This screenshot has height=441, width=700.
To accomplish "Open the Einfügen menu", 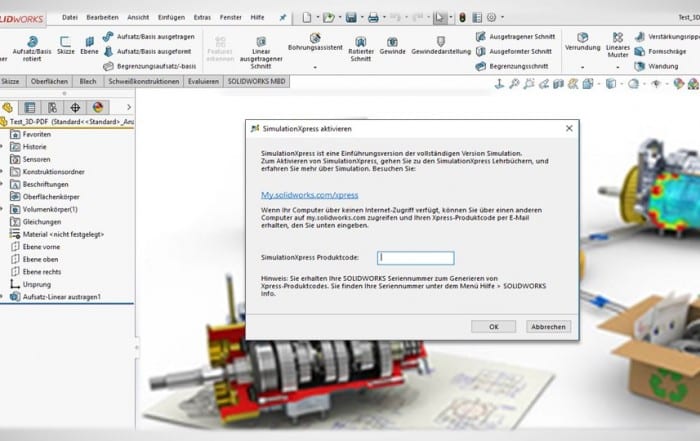I will click(x=171, y=17).
